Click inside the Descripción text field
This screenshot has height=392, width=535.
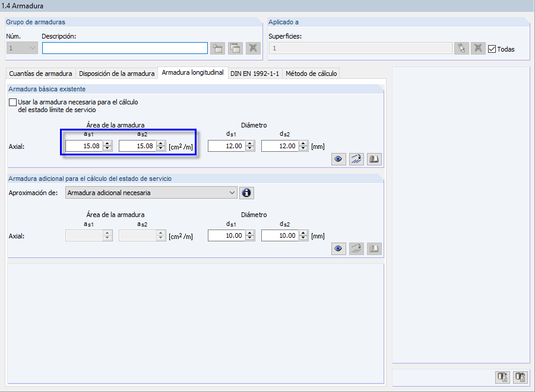[x=125, y=48]
